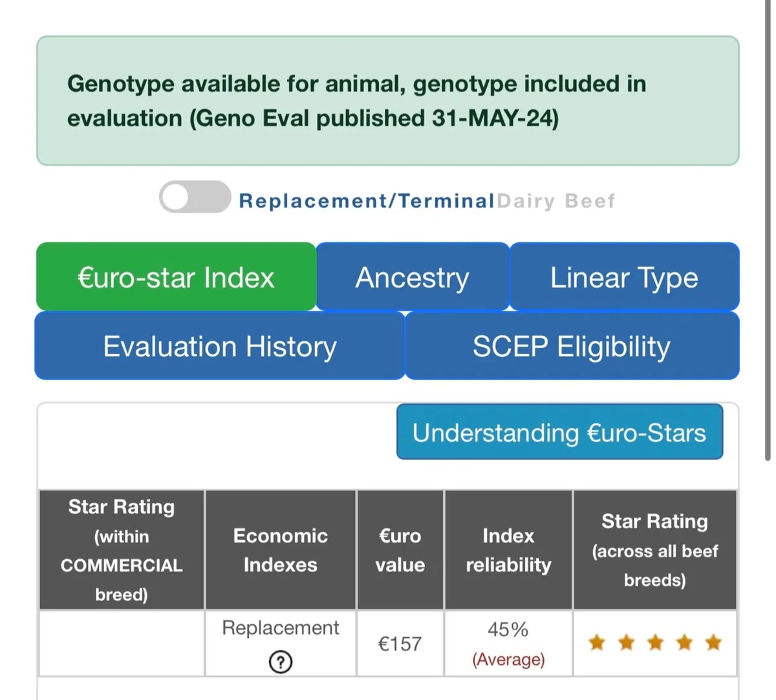The image size is (776, 700).
Task: Select the Replacement/Terminal label
Action: pos(366,201)
